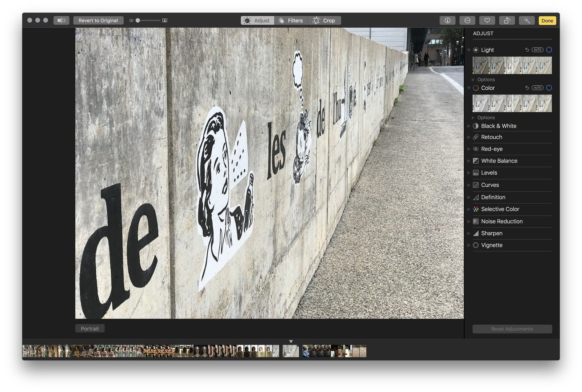Enable AUTO for the Light adjustment
This screenshot has width=582, height=392.
pyautogui.click(x=537, y=50)
